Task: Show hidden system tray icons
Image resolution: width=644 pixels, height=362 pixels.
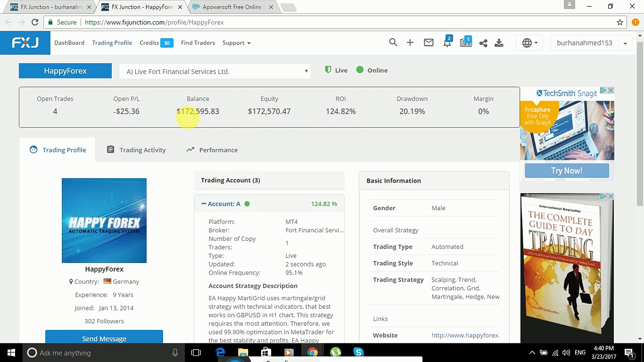Action: [x=532, y=353]
